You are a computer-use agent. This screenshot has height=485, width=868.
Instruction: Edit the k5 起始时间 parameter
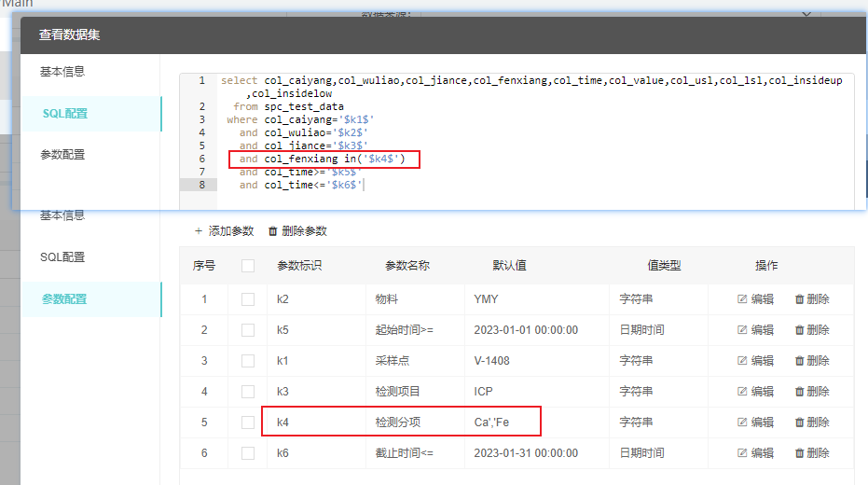click(x=755, y=330)
